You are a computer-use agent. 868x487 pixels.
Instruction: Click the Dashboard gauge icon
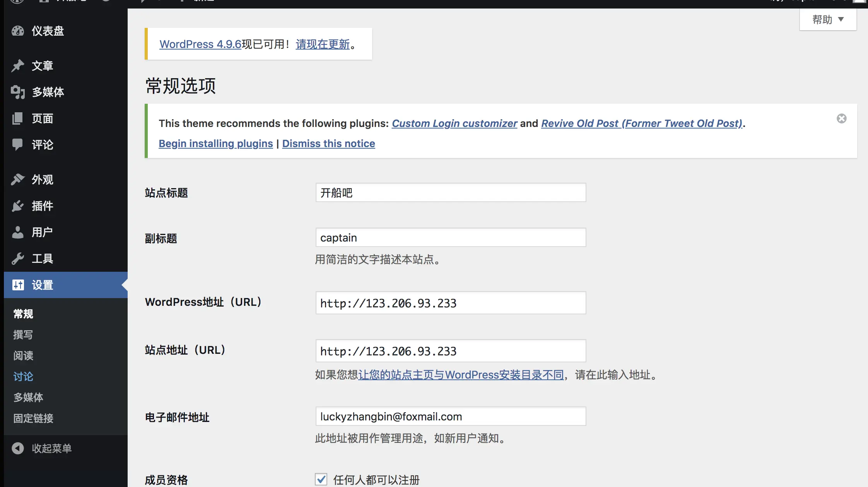(x=18, y=31)
